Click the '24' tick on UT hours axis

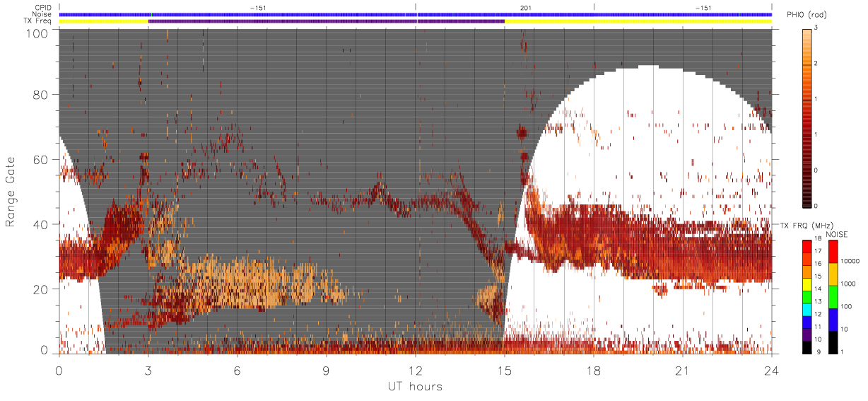click(771, 370)
